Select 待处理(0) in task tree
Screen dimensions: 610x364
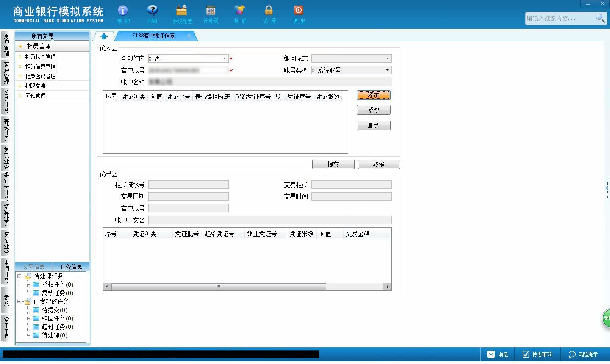[x=54, y=335]
